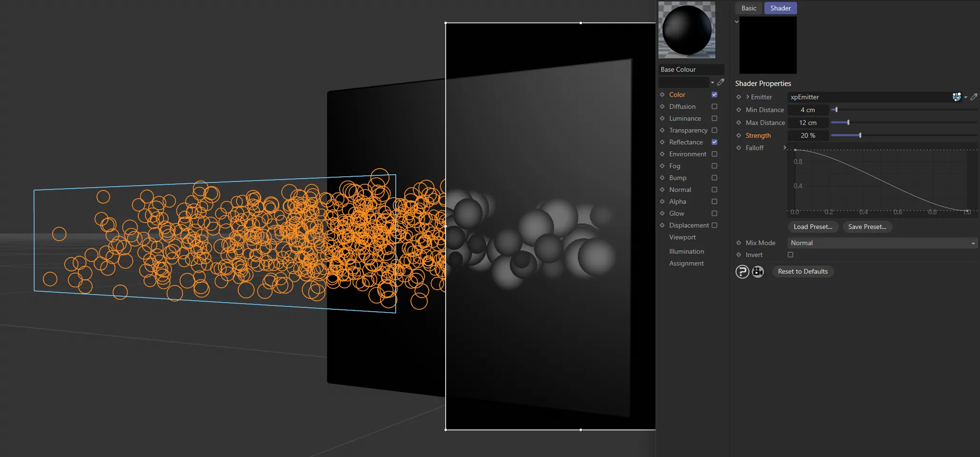Screen dimensions: 980x457
Task: Click the X-Particles icon in the Emitter field
Action: (957, 97)
